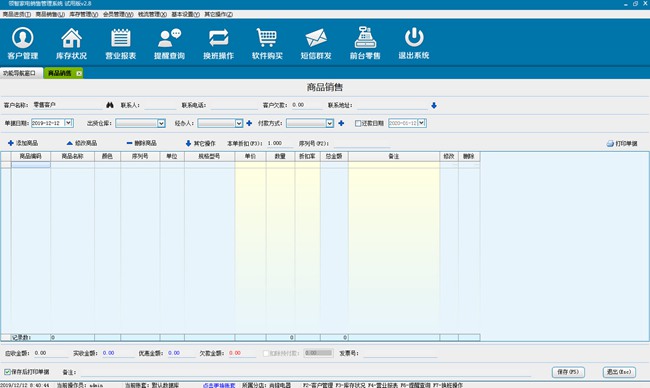
Task: Click 总金额 total amount column header
Action: pos(334,156)
